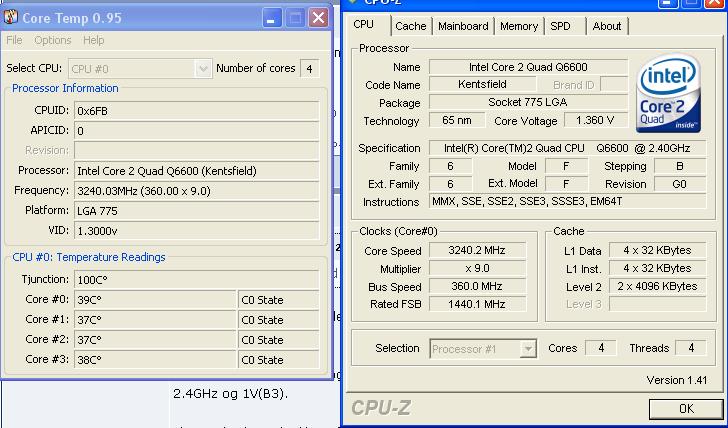Click the Threads count field
Screen dimensions: 728x428
tap(691, 348)
